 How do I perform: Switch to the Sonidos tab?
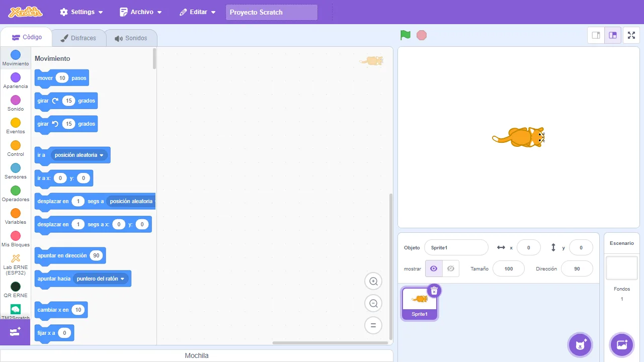pos(131,38)
